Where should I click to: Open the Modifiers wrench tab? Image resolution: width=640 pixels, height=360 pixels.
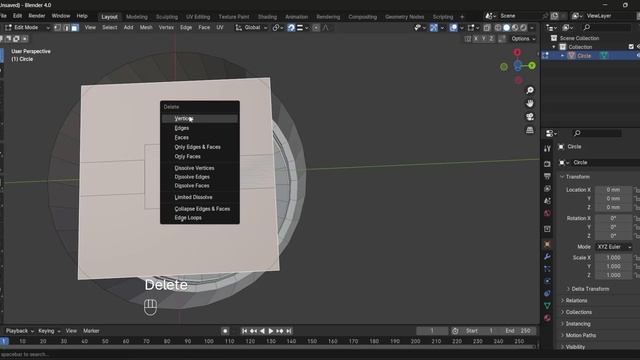click(547, 256)
